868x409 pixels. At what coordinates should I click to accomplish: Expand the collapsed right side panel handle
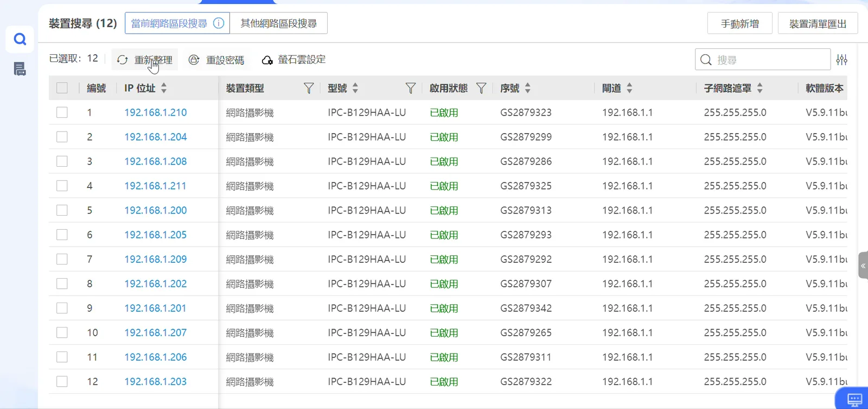[863, 266]
